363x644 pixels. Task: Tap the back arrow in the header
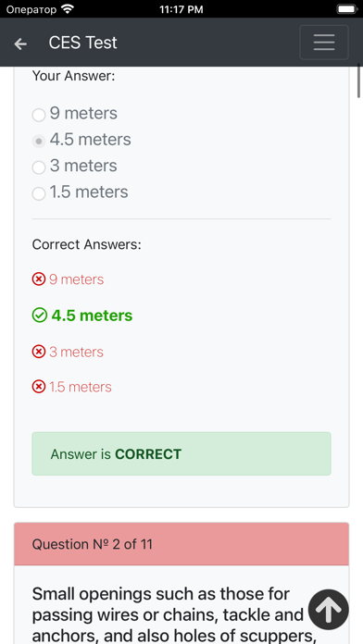(20, 43)
